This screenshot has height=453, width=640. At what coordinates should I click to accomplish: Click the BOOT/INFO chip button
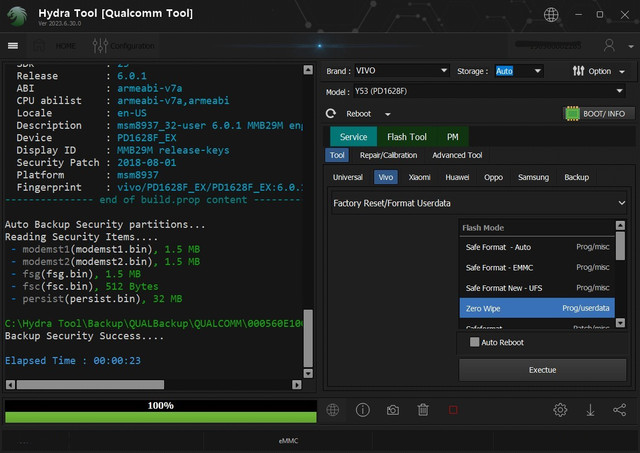coord(599,114)
